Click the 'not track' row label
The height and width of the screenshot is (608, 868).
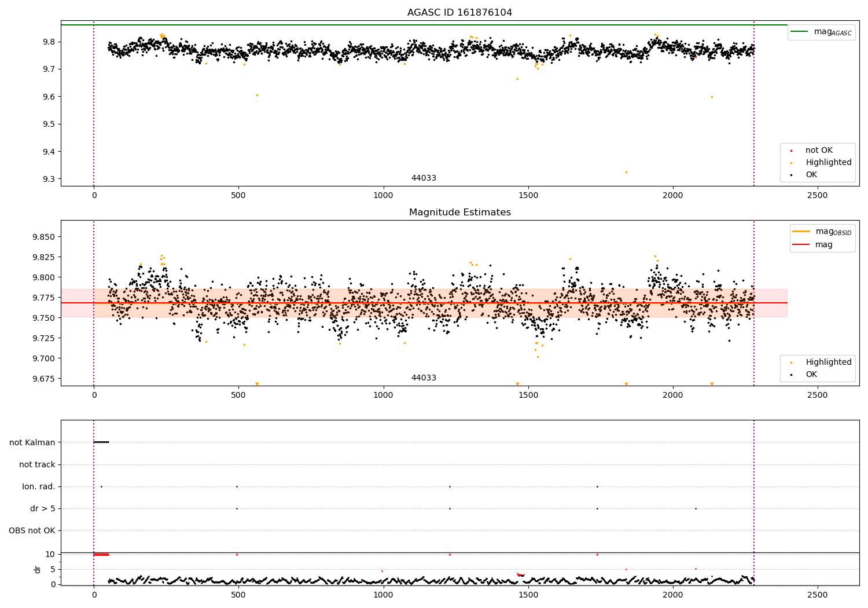[37, 464]
